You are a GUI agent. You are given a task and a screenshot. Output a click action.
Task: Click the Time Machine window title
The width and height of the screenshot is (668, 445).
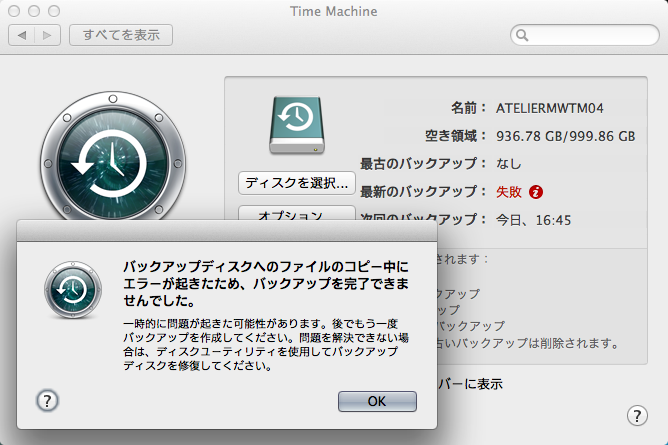tap(334, 11)
